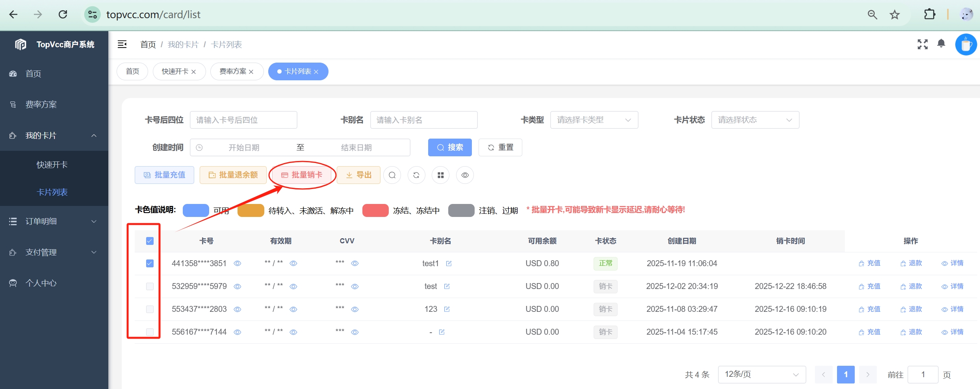Uncheck the select-all header checkbox

150,241
